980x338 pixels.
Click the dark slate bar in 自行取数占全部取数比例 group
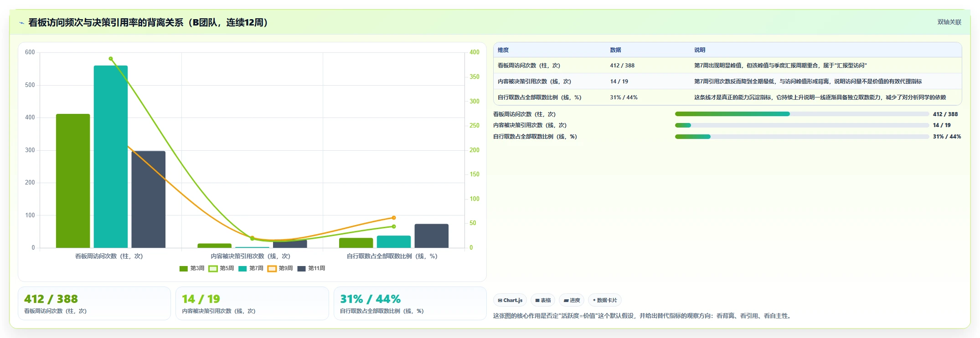[x=431, y=236]
